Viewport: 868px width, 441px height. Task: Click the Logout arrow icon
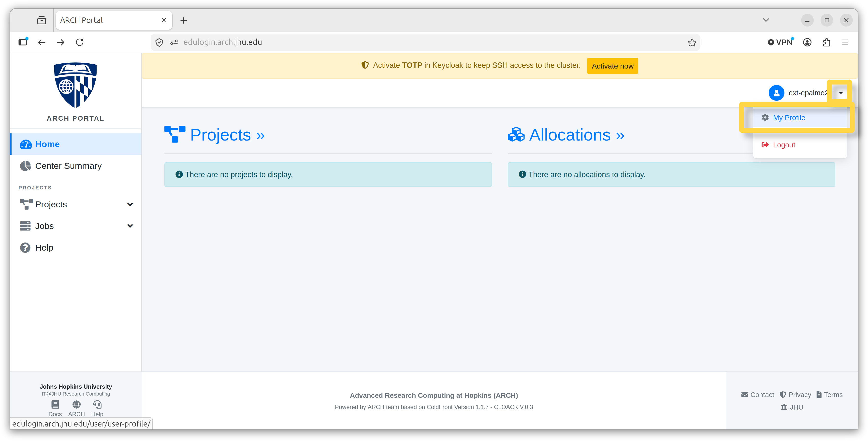pos(765,145)
